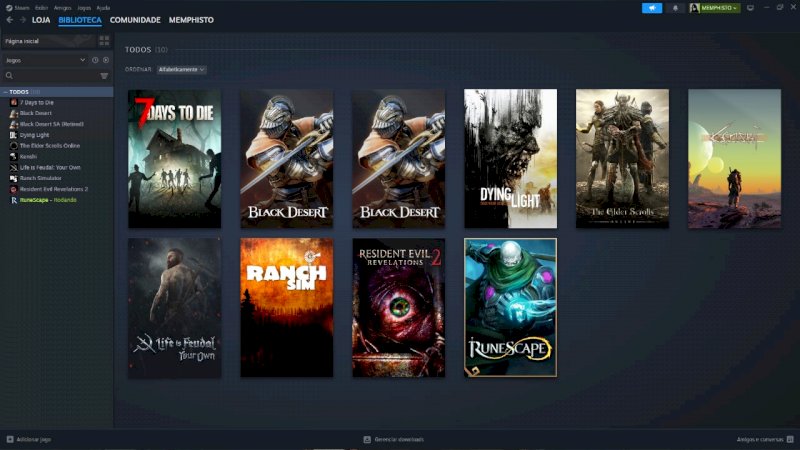Open the Jogos menu in menu bar
Viewport: 800px width, 450px height.
[84, 8]
